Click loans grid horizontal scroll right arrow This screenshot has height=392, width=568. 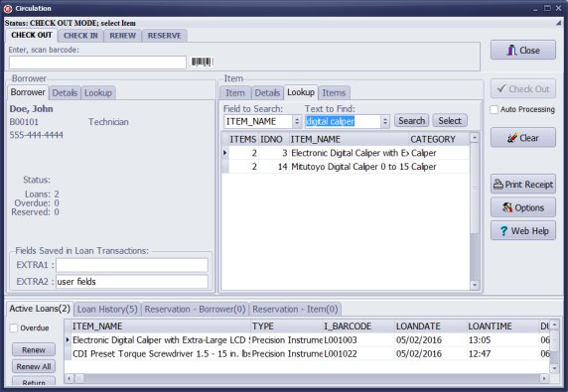pyautogui.click(x=544, y=378)
